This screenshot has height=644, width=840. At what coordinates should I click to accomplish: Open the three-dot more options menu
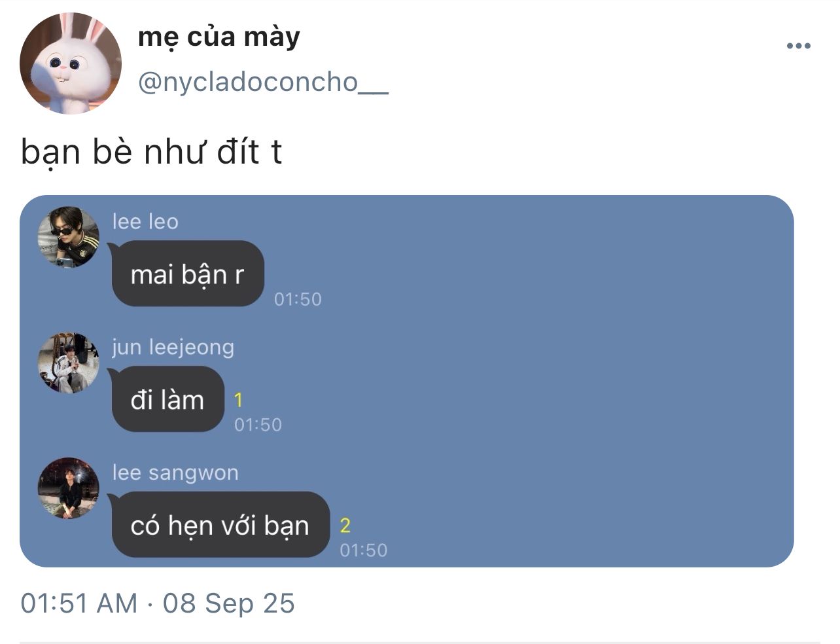[x=798, y=46]
